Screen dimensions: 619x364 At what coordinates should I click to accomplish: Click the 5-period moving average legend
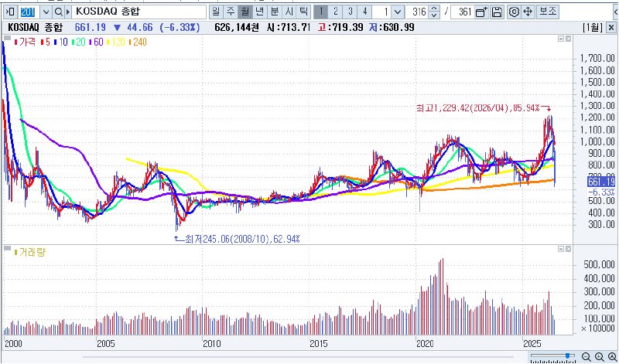[x=45, y=42]
